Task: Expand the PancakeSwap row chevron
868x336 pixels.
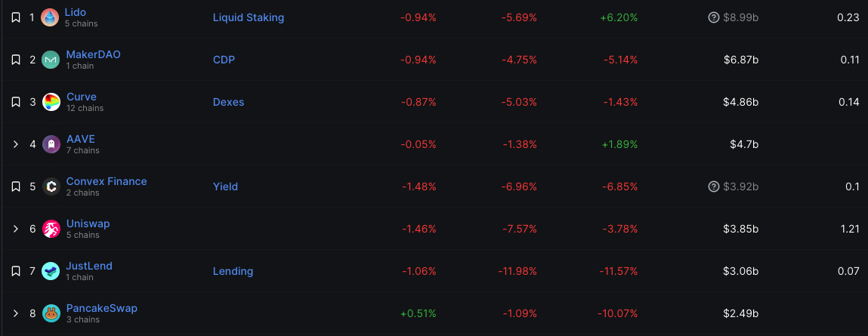Action: (x=16, y=313)
